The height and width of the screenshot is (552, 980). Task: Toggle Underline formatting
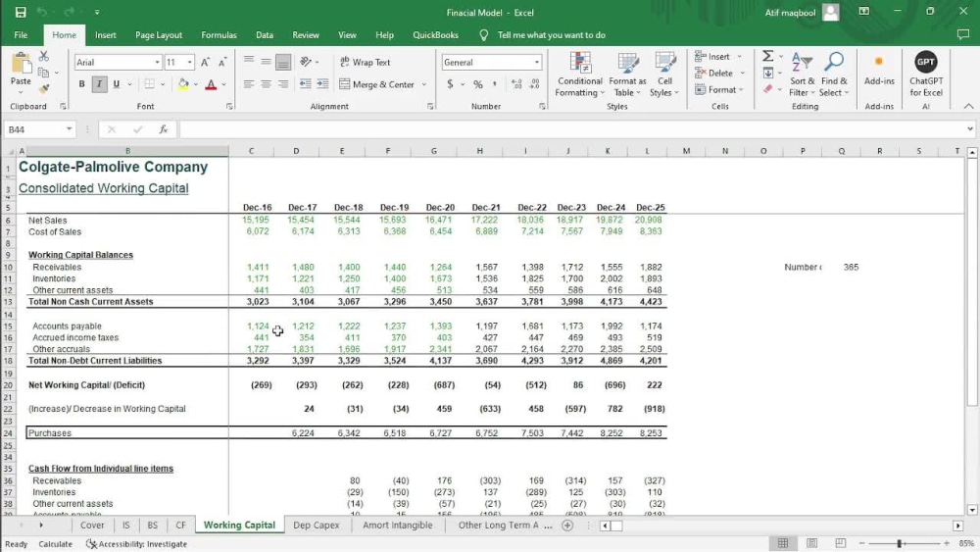[117, 84]
